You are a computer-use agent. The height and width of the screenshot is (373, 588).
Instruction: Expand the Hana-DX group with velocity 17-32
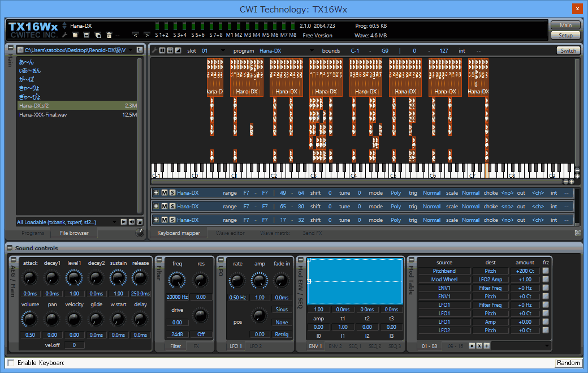click(x=156, y=220)
